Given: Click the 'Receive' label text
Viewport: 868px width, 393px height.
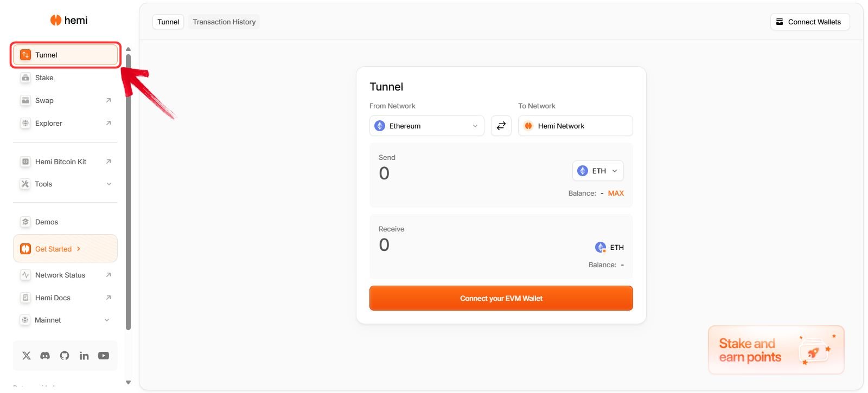Looking at the screenshot, I should click(x=391, y=229).
